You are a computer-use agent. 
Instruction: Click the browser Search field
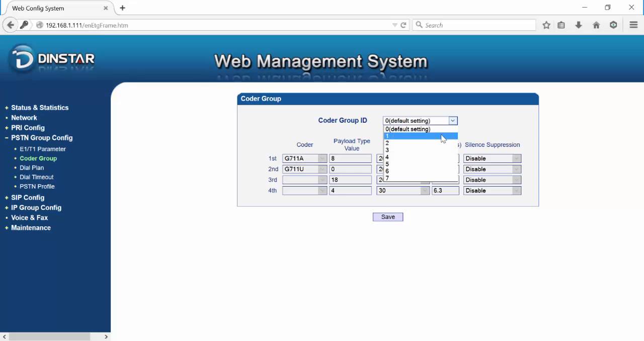474,25
